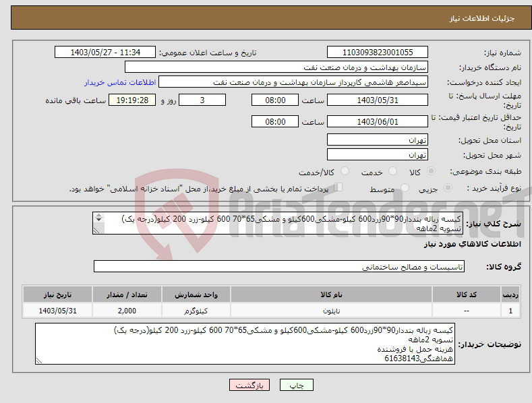Click resize handle of buyer notes textarea
Image resolution: width=532 pixels, height=403 pixels.
pos(38,361)
